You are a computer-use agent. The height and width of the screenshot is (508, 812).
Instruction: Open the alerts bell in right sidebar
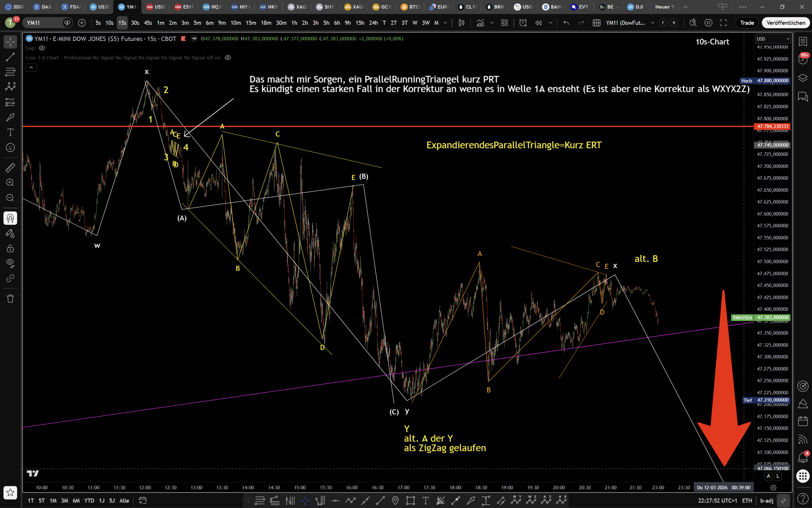tap(803, 457)
